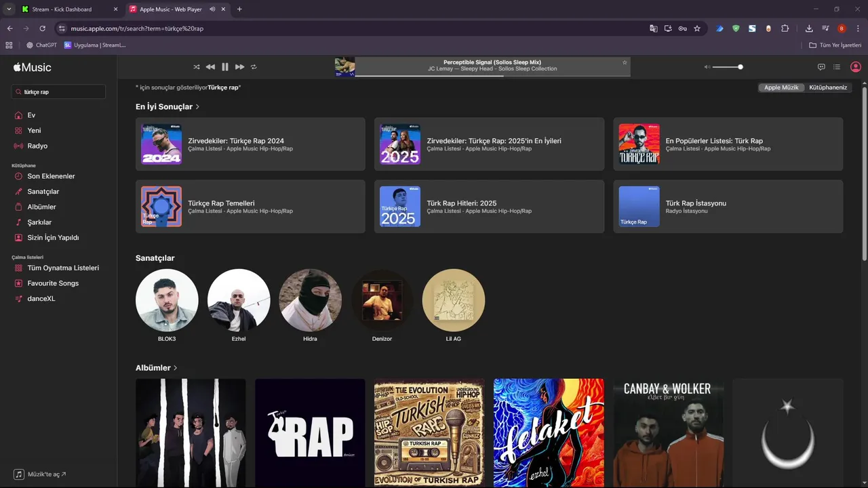The width and height of the screenshot is (868, 488).
Task: Open ChatGPT bookmark
Action: click(41, 45)
